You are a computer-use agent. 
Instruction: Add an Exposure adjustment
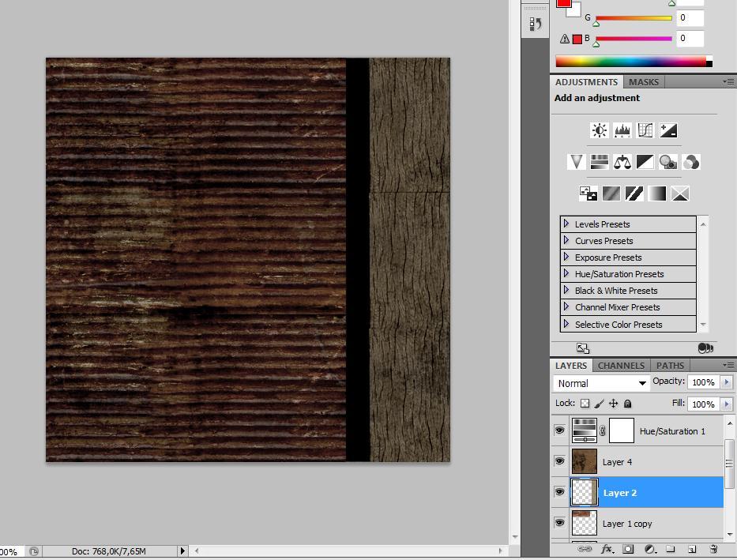click(x=668, y=130)
